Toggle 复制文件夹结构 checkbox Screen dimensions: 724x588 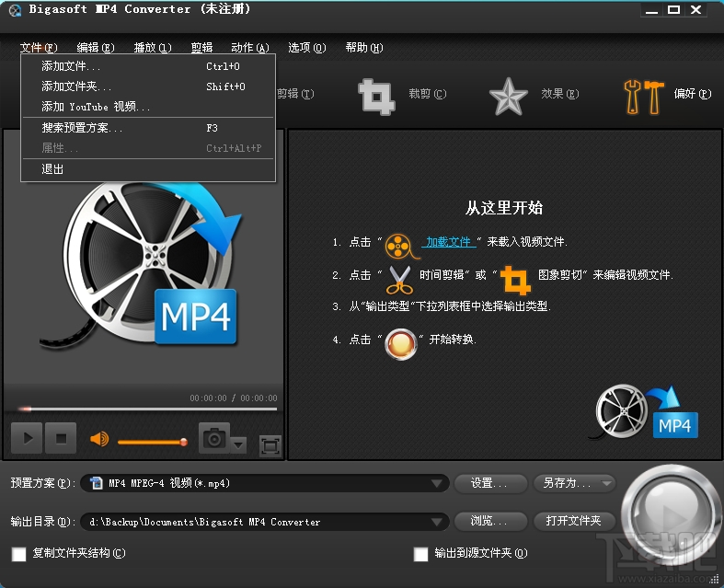(19, 554)
